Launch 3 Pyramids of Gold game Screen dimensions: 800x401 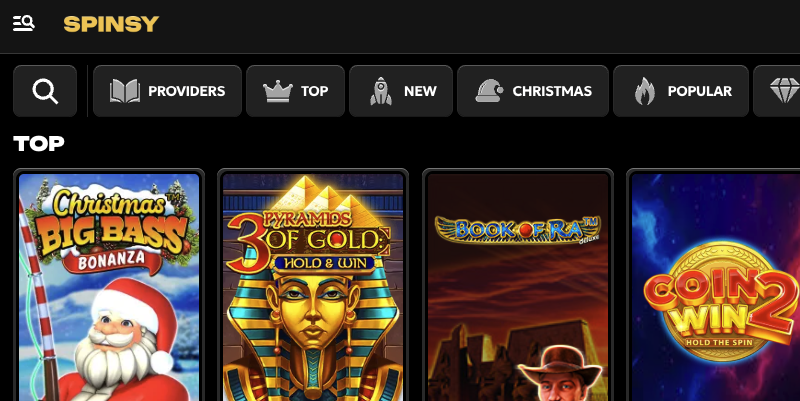tap(313, 287)
